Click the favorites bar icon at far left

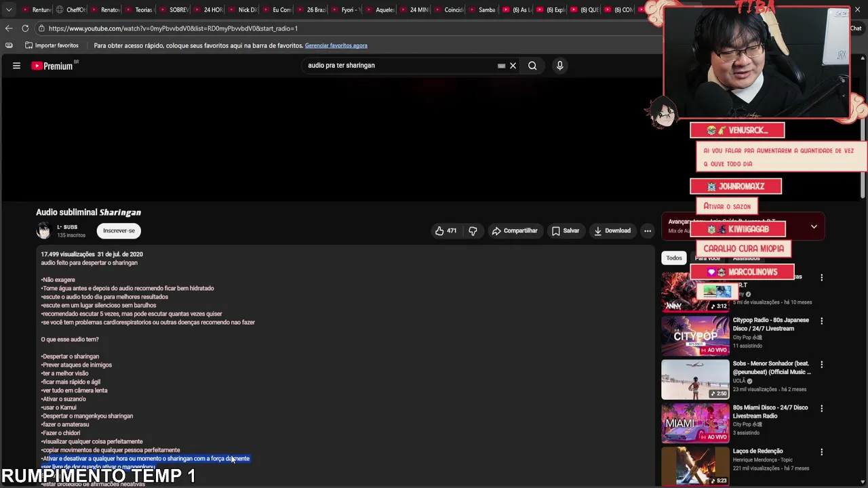9,45
